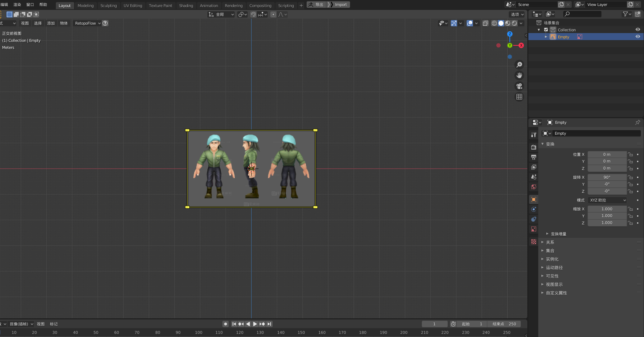Screen dimensions: 644x337
Task: Toggle the camera view icon
Action: point(519,86)
